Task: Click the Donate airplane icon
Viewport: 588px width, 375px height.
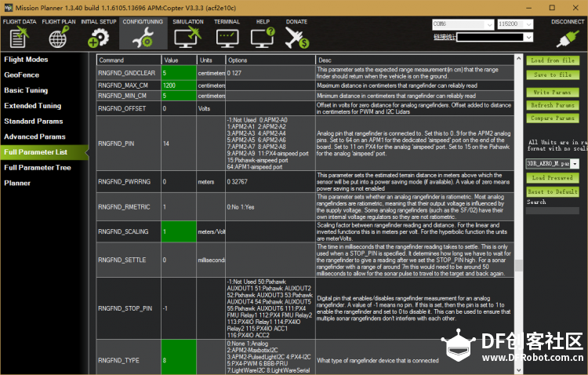Action: coord(296,38)
